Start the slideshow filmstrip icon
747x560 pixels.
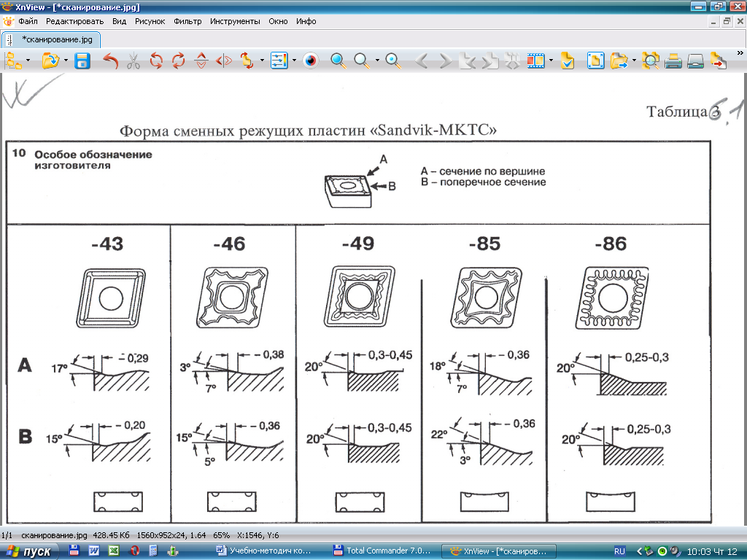(x=536, y=61)
